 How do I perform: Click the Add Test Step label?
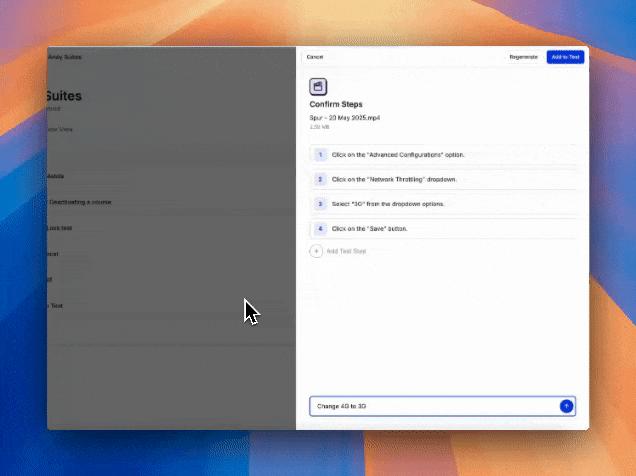(346, 251)
